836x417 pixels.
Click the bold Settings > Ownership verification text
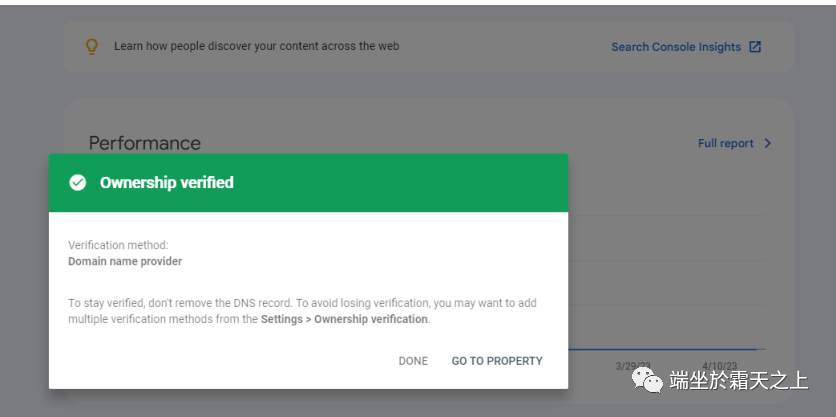[x=344, y=319]
